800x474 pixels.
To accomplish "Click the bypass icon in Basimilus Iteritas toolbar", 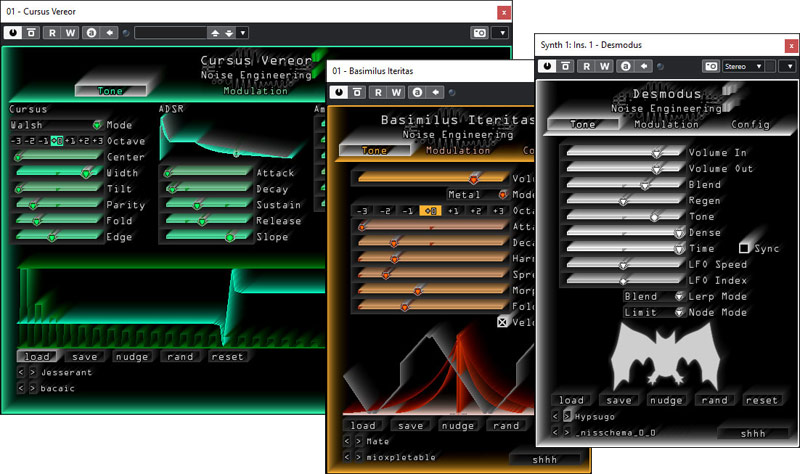I will click(360, 92).
